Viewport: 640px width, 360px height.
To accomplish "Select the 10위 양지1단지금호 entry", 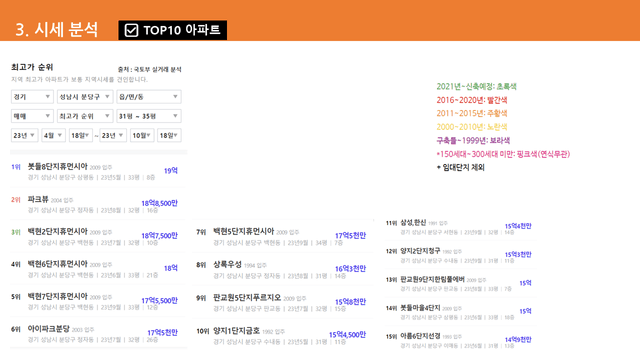I will pos(281,336).
